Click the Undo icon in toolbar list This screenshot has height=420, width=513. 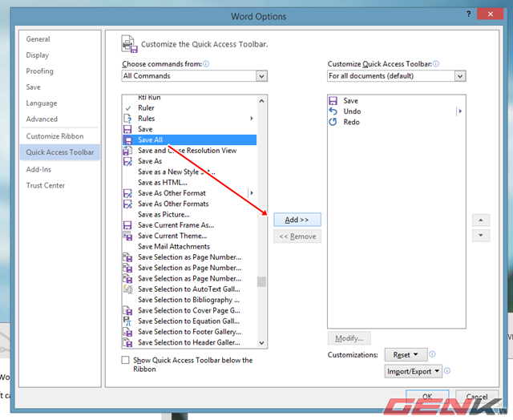[x=333, y=111]
